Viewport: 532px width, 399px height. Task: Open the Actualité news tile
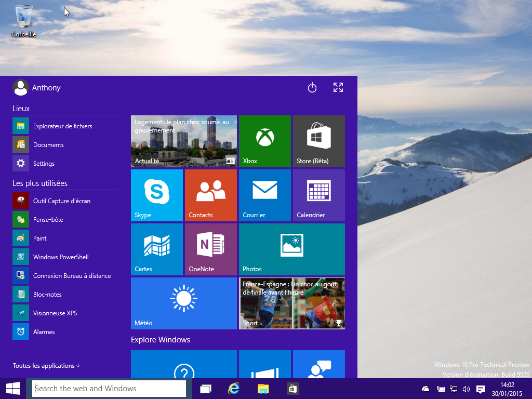[x=183, y=141]
